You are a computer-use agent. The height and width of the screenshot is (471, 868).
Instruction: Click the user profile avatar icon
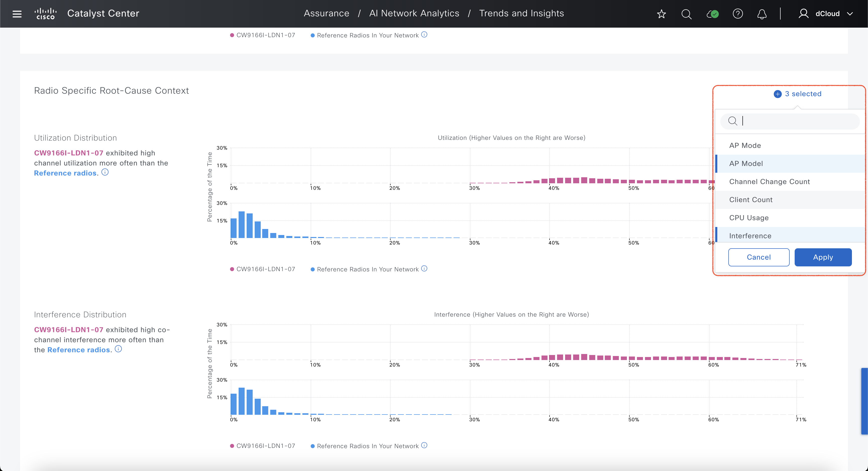click(804, 14)
